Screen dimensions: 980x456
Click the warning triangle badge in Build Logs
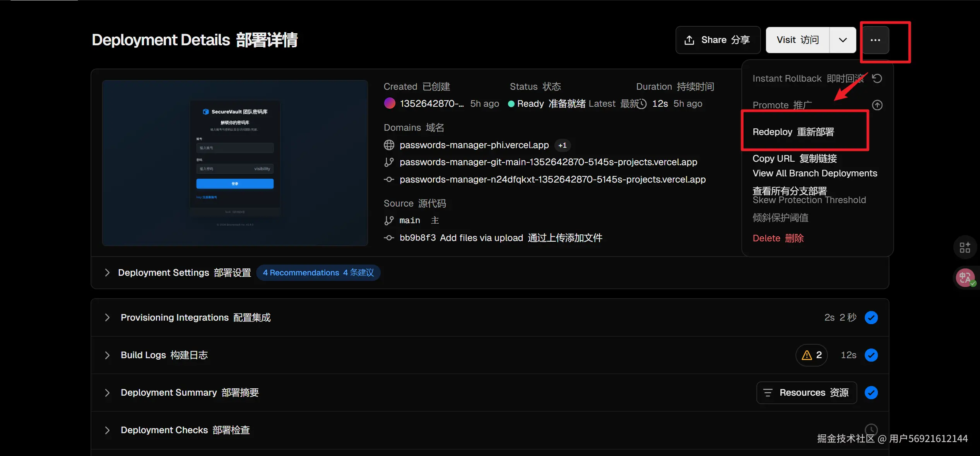point(811,355)
